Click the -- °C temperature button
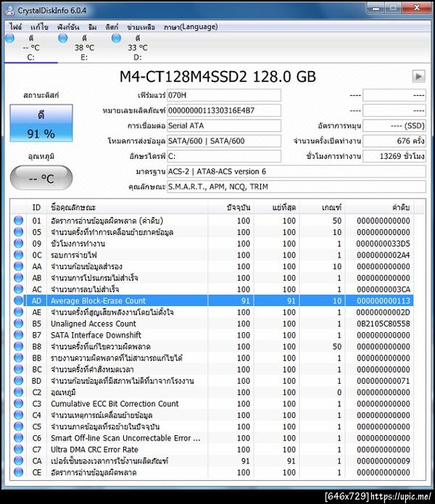This screenshot has width=435, height=504. [x=41, y=178]
